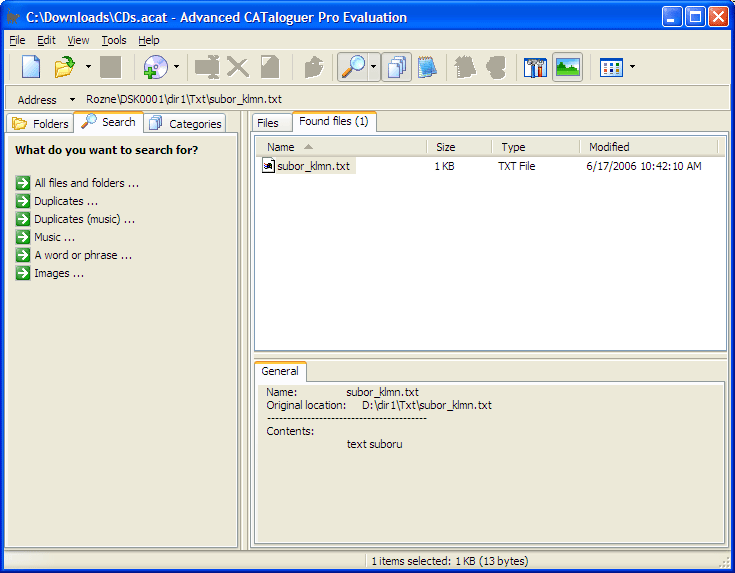
Task: Toggle the magnifier search toolbar button
Action: coord(353,67)
